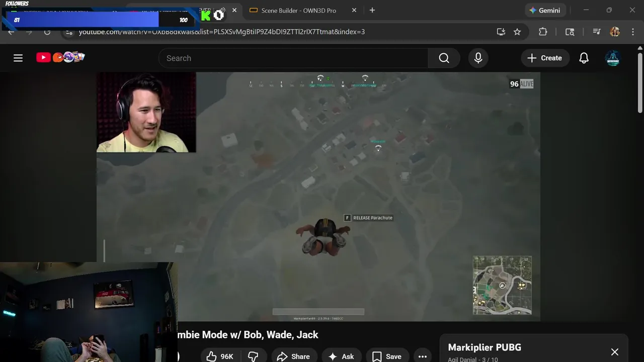The image size is (644, 362).
Task: Click the install app icon in address bar
Action: tap(501, 32)
